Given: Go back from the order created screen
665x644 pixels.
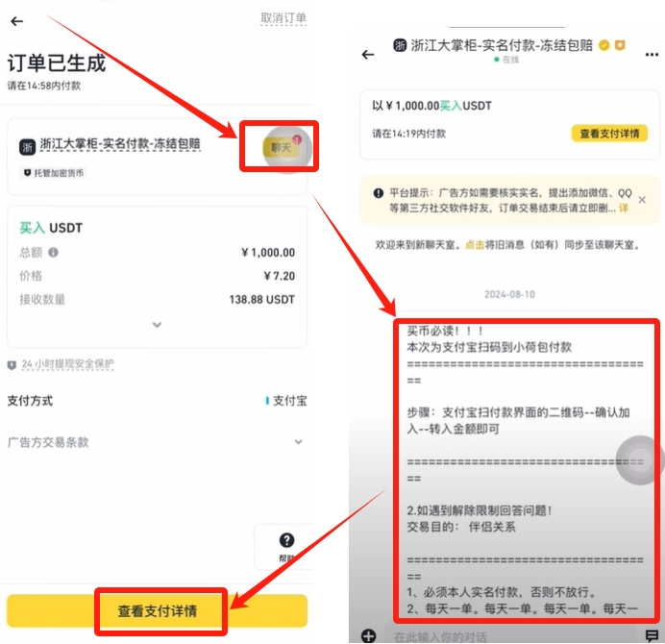Looking at the screenshot, I should pyautogui.click(x=16, y=21).
